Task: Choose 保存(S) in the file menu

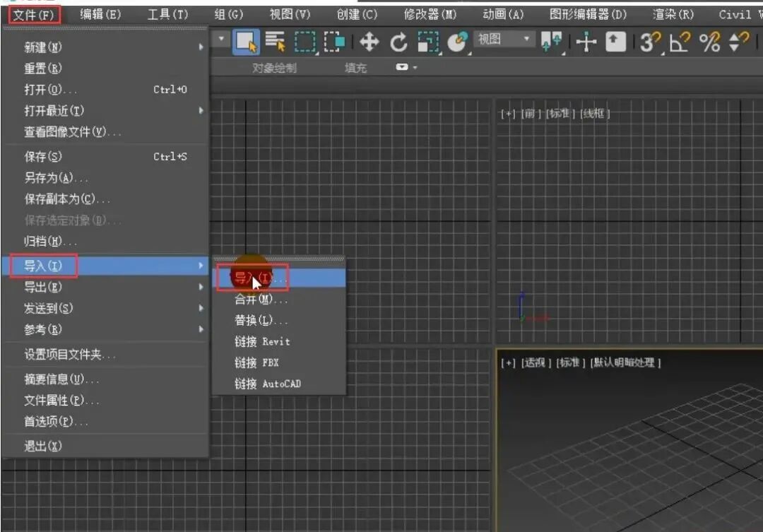Action: click(105, 156)
